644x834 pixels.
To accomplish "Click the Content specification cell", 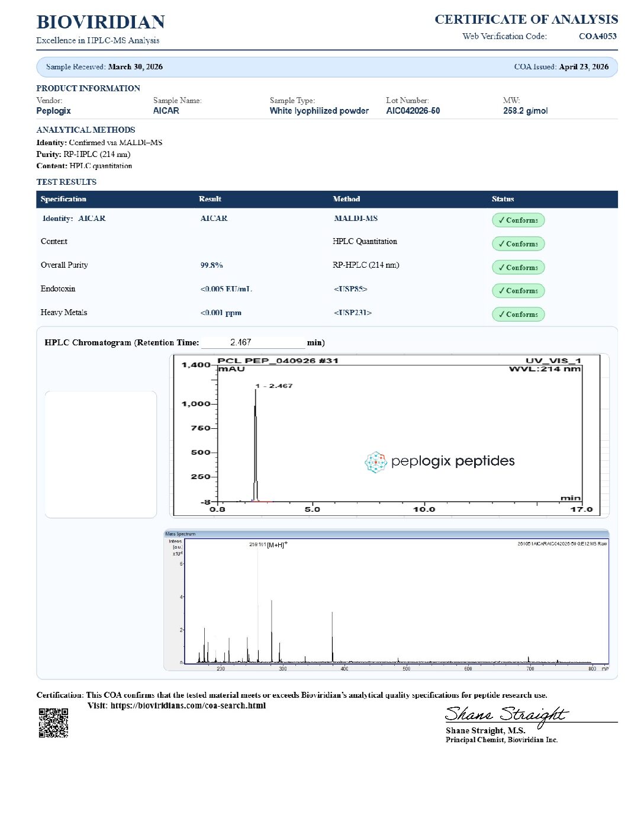I will pos(54,242).
